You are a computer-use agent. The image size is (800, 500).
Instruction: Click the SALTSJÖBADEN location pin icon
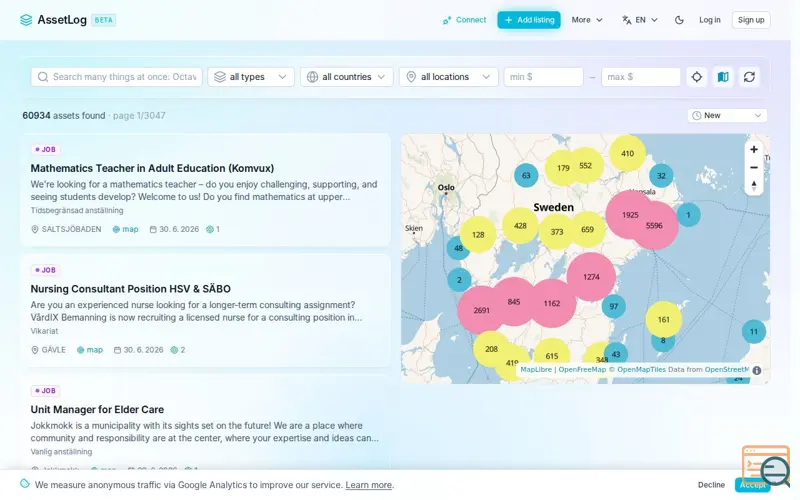click(x=35, y=229)
